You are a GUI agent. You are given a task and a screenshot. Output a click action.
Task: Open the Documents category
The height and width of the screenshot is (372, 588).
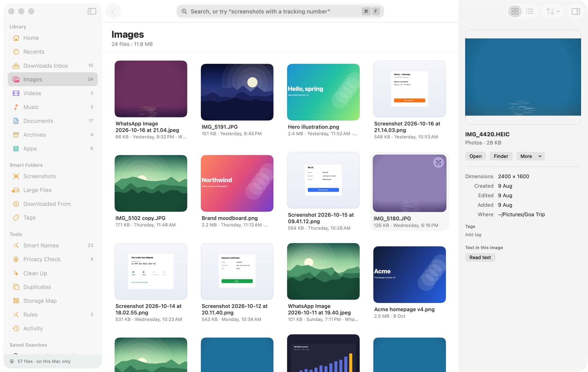point(53,121)
